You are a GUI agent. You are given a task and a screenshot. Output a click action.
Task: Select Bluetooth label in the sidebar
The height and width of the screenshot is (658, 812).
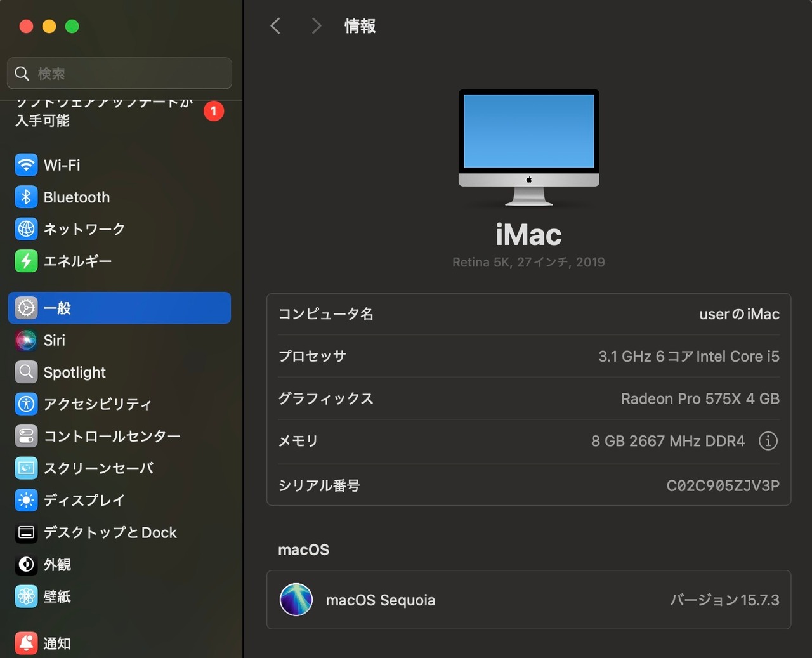click(x=77, y=197)
